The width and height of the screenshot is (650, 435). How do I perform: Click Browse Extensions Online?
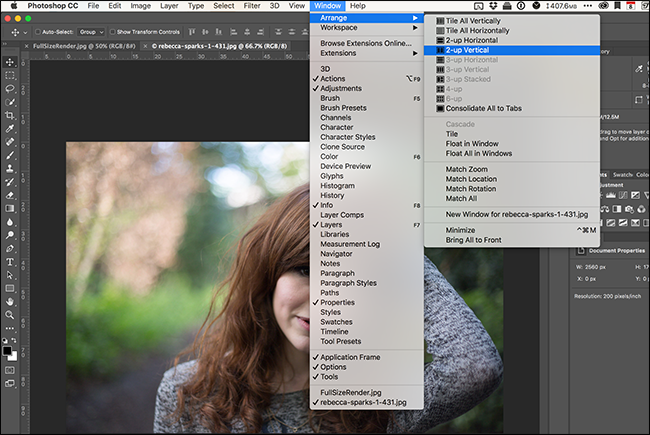coord(365,43)
